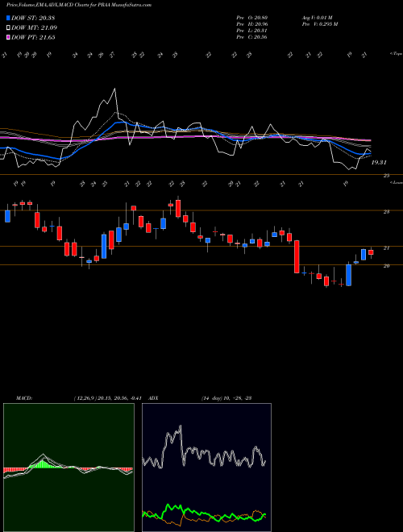Select the 'DOW PT: 21.65' legend text
This screenshot has height=532, width=403.
tap(33, 37)
